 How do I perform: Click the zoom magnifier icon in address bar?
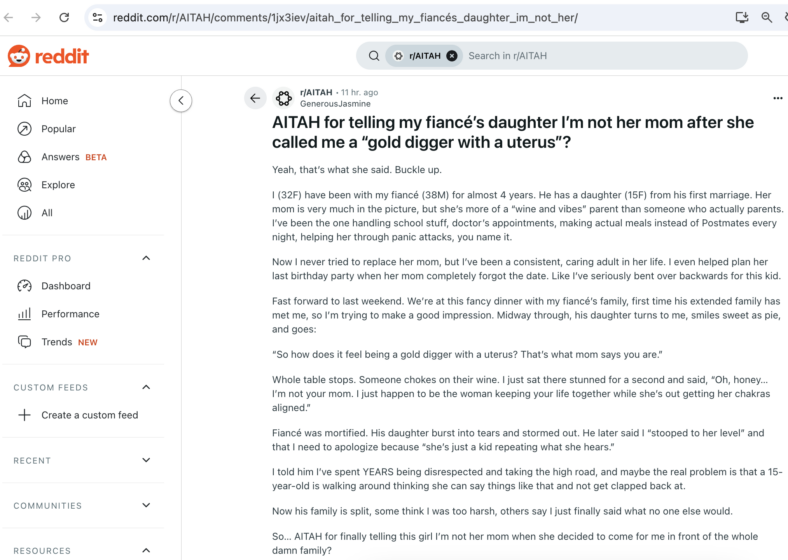tap(766, 18)
